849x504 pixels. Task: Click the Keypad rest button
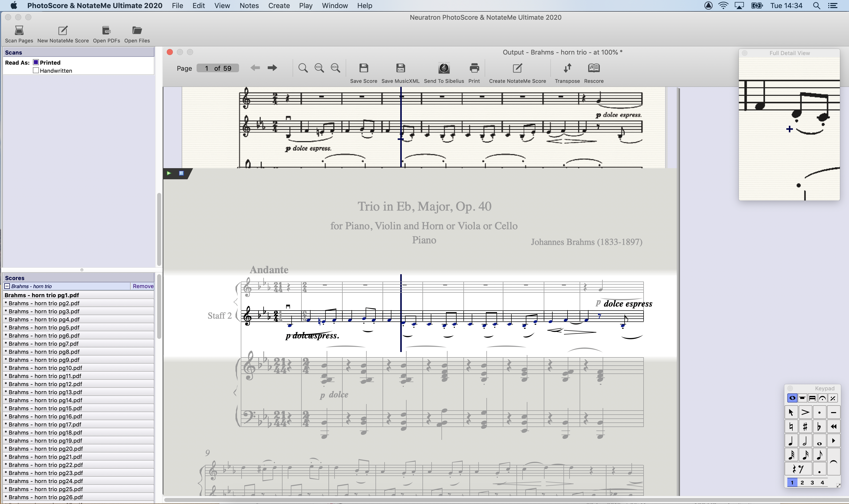pos(798,469)
